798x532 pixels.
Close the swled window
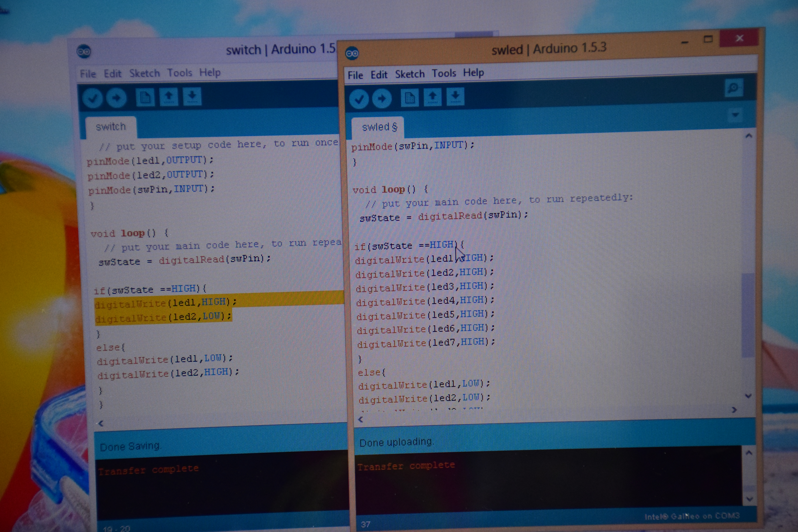click(739, 38)
